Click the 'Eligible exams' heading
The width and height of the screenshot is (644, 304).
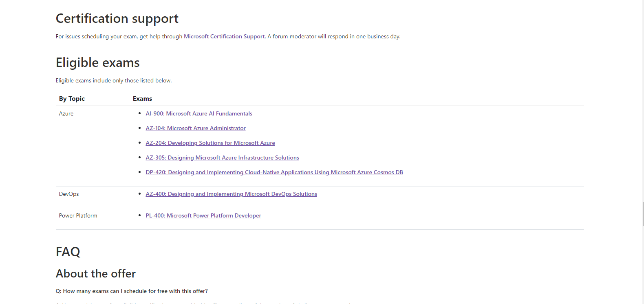97,62
